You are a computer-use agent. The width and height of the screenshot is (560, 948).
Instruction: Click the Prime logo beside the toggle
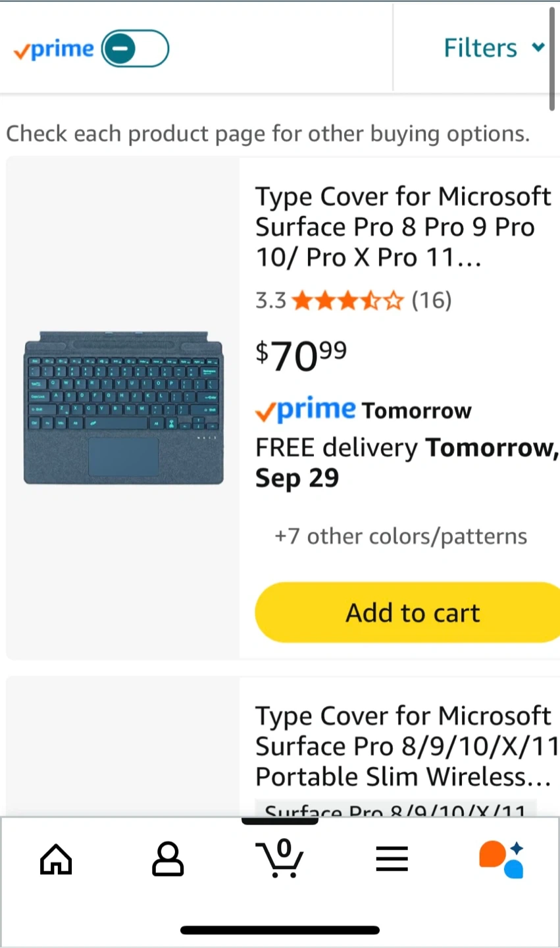click(x=54, y=49)
